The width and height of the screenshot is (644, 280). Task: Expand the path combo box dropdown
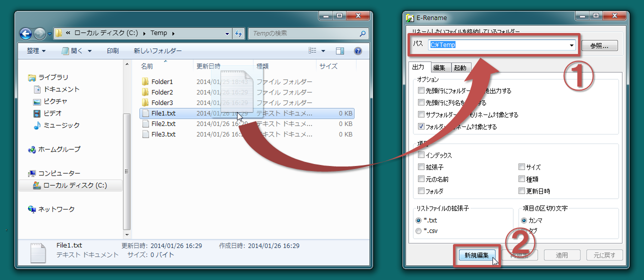click(571, 45)
